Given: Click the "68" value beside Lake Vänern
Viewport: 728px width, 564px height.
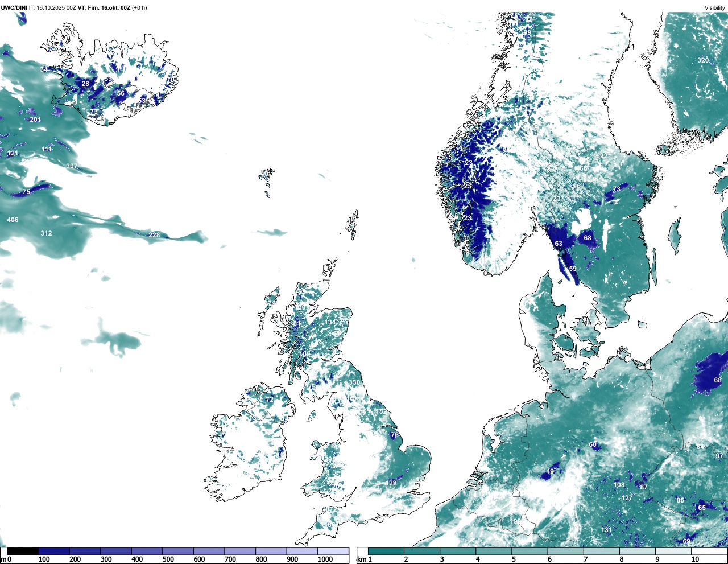Looking at the screenshot, I should pyautogui.click(x=588, y=238).
